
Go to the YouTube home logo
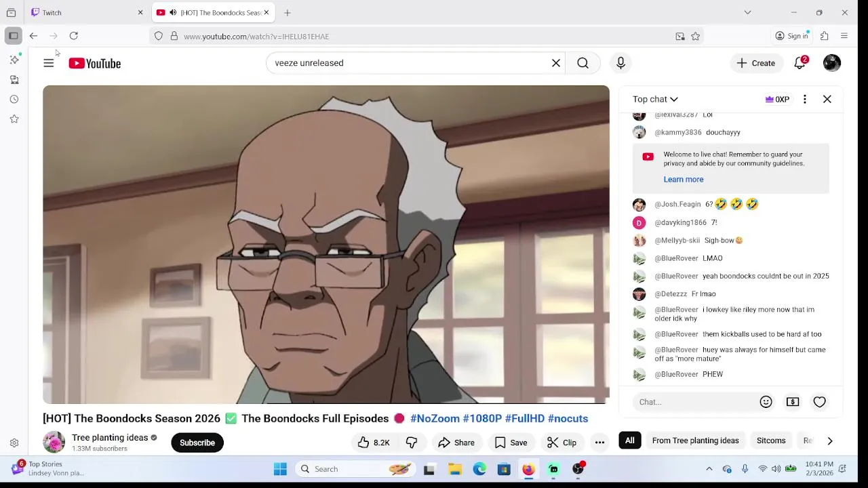pos(95,63)
